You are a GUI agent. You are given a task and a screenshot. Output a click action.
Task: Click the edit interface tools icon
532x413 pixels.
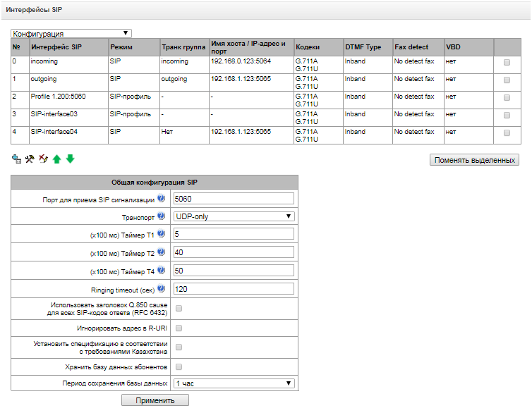point(29,159)
